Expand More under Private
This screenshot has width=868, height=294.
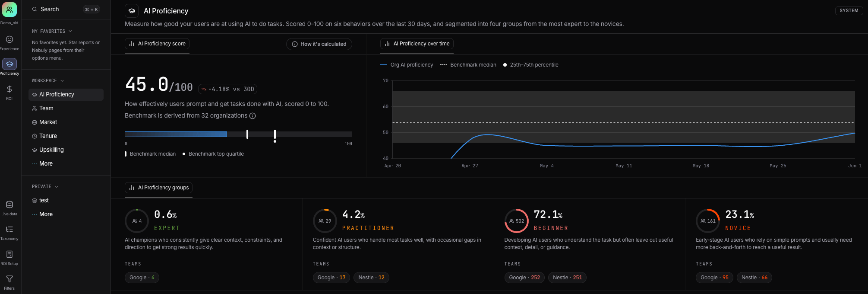pyautogui.click(x=66, y=214)
